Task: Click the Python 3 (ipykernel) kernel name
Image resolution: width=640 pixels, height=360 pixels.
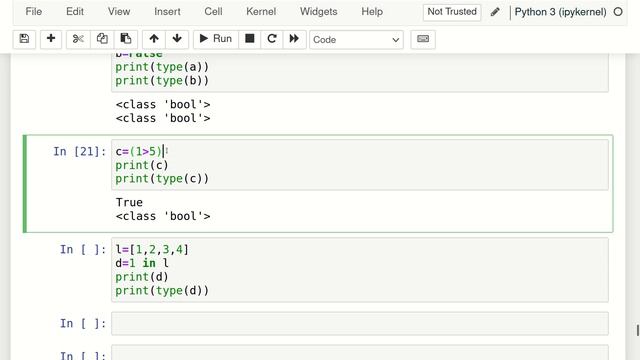Action: coord(560,12)
